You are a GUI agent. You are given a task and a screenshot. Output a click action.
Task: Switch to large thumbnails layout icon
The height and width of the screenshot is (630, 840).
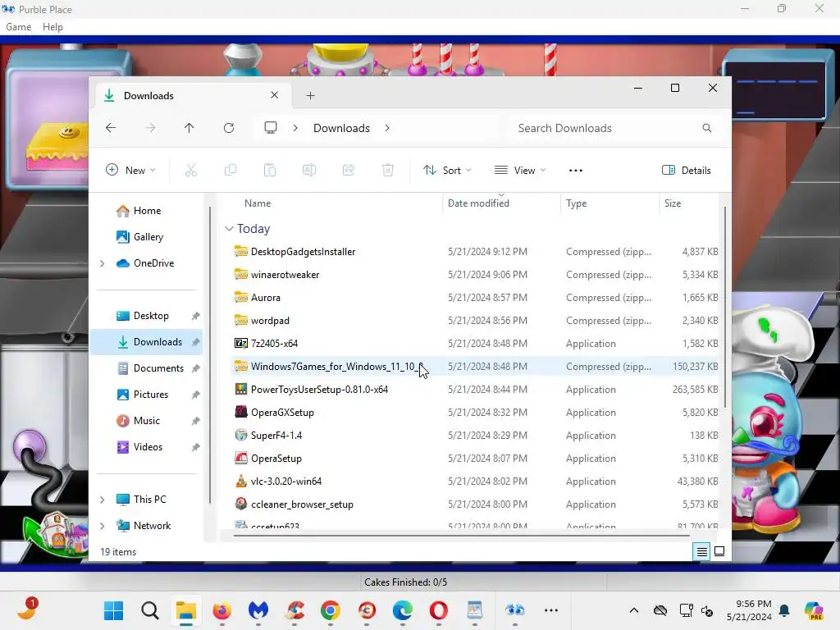click(x=719, y=551)
